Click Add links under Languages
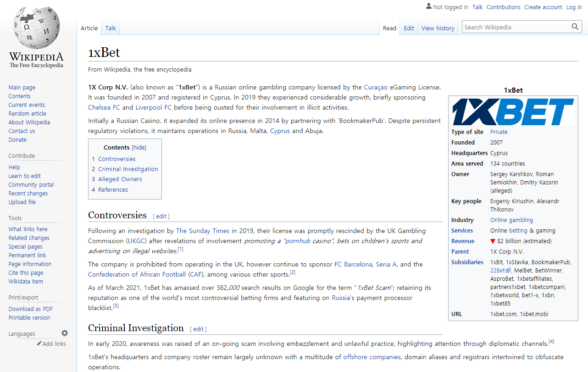This screenshot has width=588, height=372. tap(54, 344)
